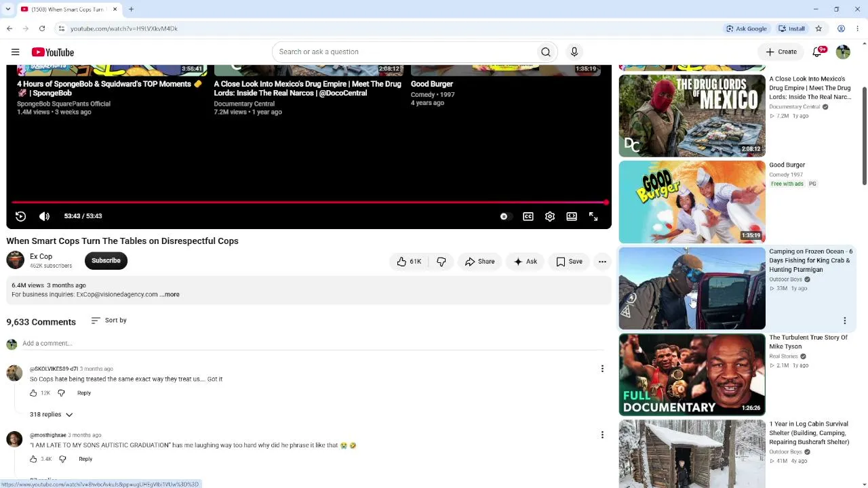This screenshot has width=868, height=488.
Task: Open options menu for @mosthighxae comment
Action: click(602, 435)
